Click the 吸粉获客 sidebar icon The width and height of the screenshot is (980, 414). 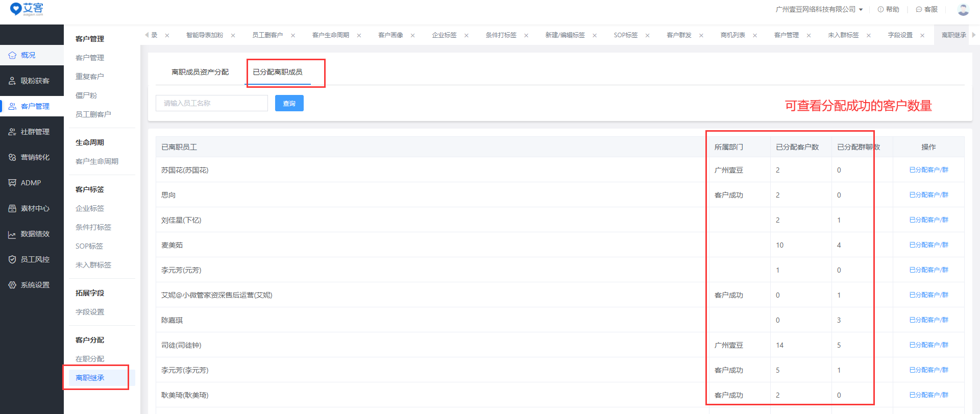12,81
